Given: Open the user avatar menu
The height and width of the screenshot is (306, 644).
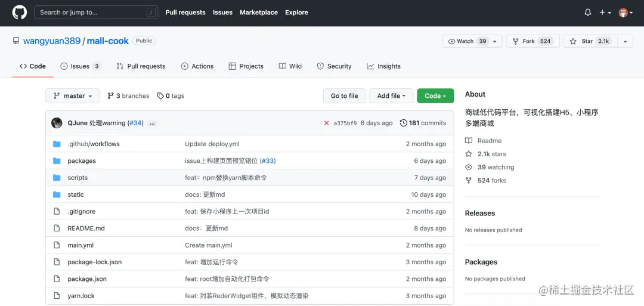Looking at the screenshot, I should 626,13.
